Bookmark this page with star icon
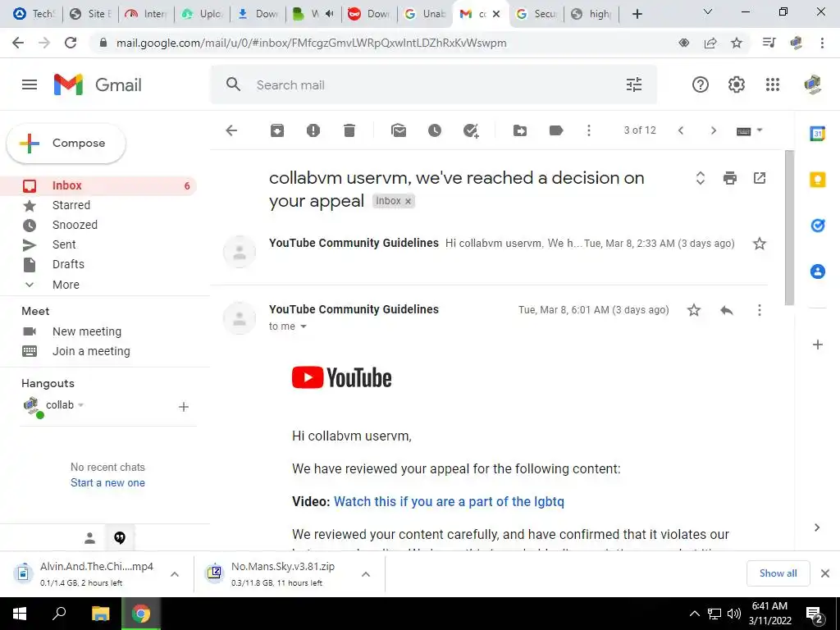Viewport: 840px width, 630px height. [737, 43]
